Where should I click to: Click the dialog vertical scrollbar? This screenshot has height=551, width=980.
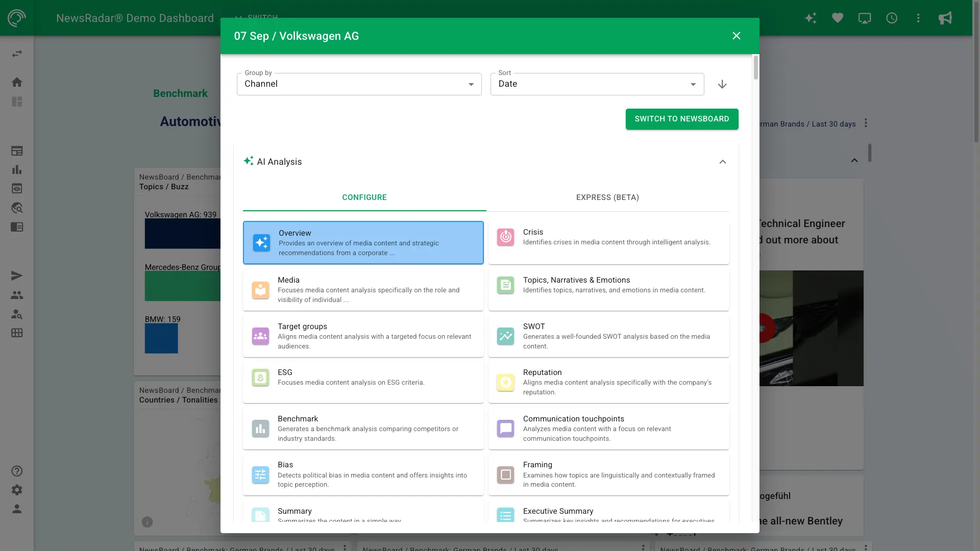click(x=755, y=68)
